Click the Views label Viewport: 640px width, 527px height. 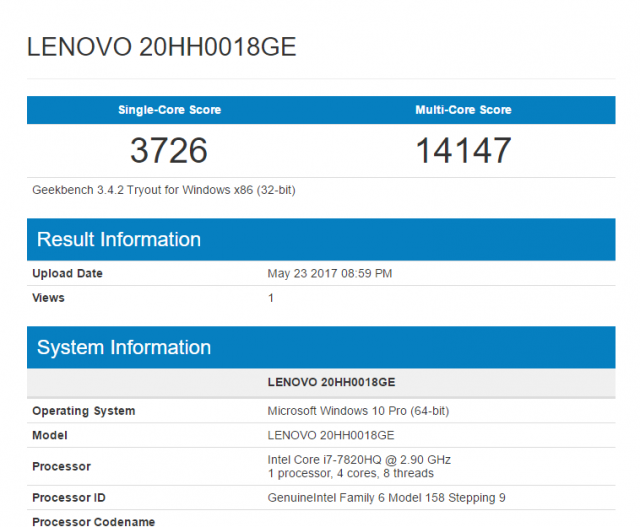tap(48, 298)
